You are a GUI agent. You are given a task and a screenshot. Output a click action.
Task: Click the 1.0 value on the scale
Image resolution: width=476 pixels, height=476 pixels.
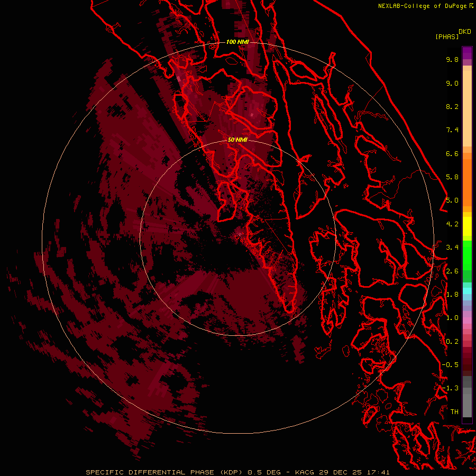click(x=452, y=318)
